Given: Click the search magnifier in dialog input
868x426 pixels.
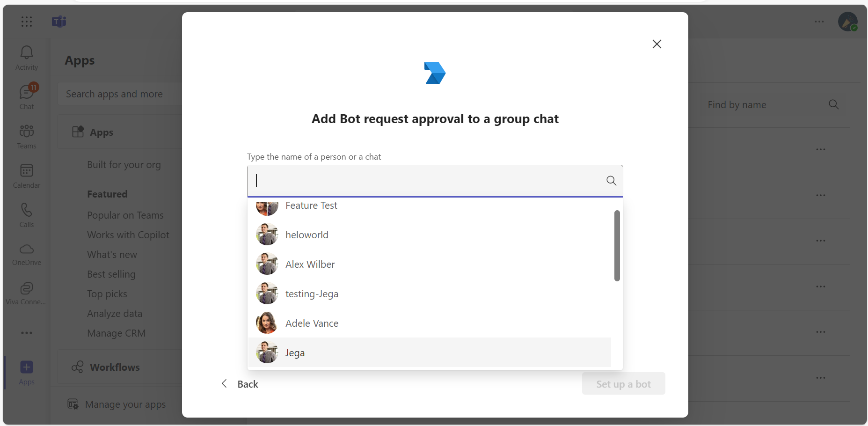Looking at the screenshot, I should click(x=611, y=181).
